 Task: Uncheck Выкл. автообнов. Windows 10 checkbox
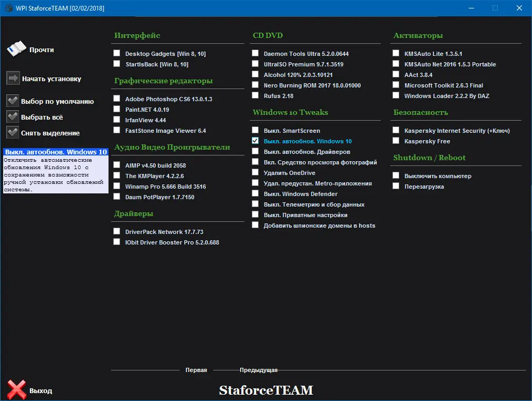[x=255, y=140]
